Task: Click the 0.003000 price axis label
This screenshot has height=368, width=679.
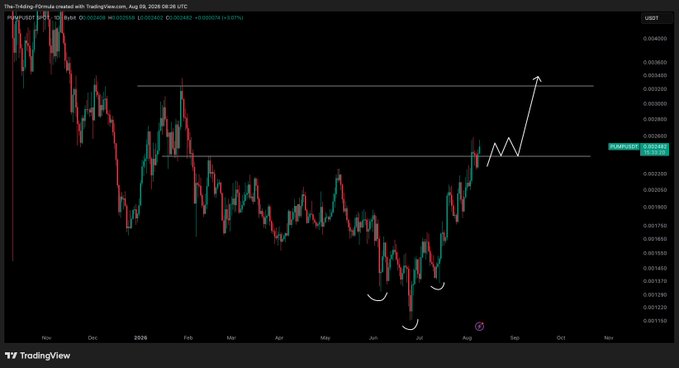Action: tap(655, 104)
